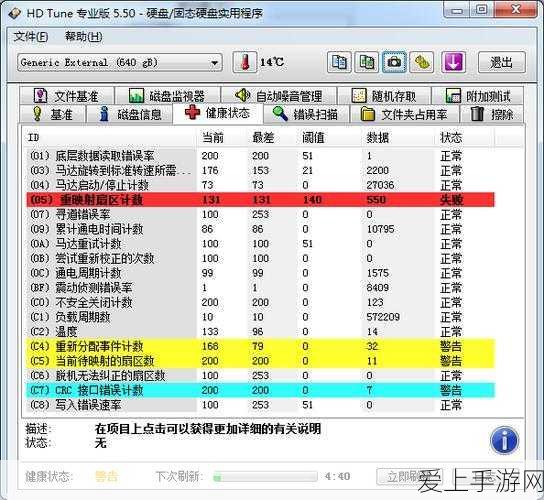The width and height of the screenshot is (544, 500).
Task: Select the 健康状态 tab
Action: coord(218,113)
